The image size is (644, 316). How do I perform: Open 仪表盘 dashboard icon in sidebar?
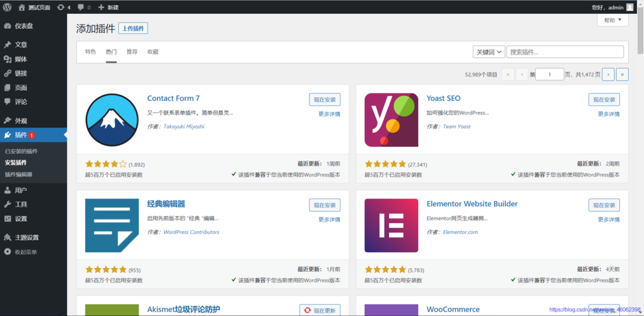pyautogui.click(x=8, y=26)
